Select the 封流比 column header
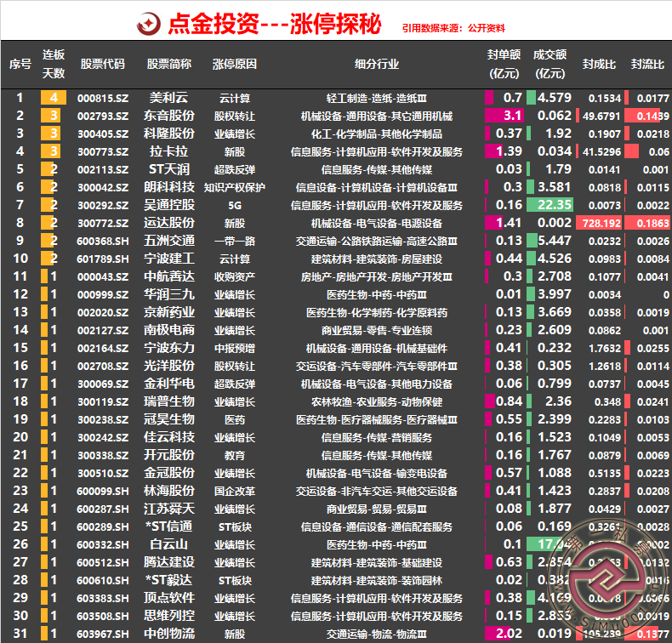Screen dimensions: 672x643 (647, 65)
